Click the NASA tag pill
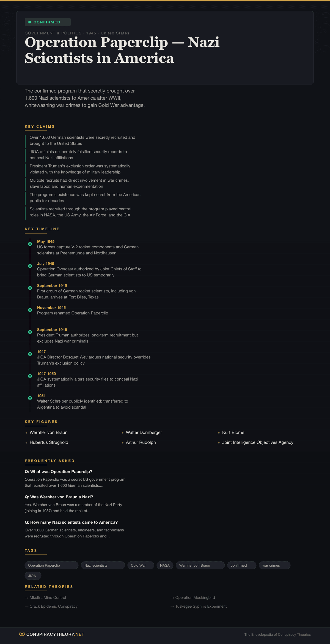 pyautogui.click(x=165, y=565)
